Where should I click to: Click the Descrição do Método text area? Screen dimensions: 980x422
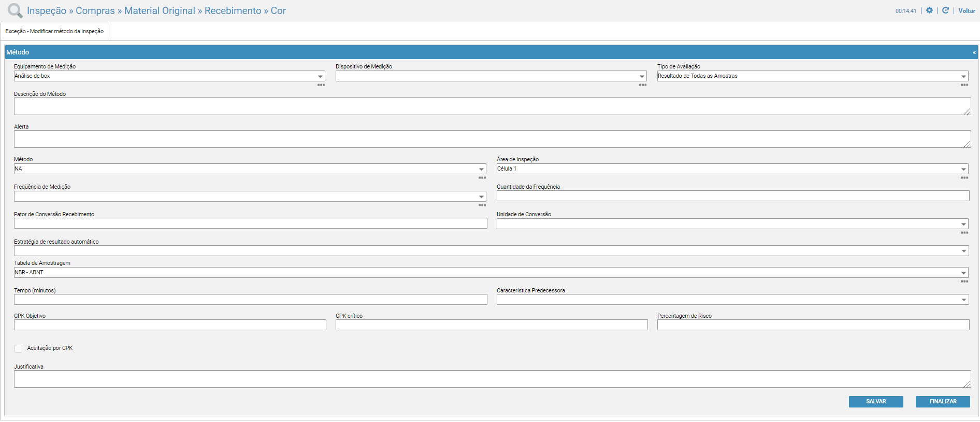[x=492, y=106]
